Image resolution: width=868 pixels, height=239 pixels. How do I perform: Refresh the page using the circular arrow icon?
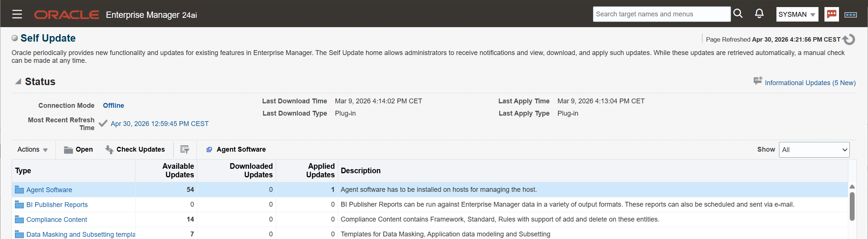pyautogui.click(x=849, y=39)
